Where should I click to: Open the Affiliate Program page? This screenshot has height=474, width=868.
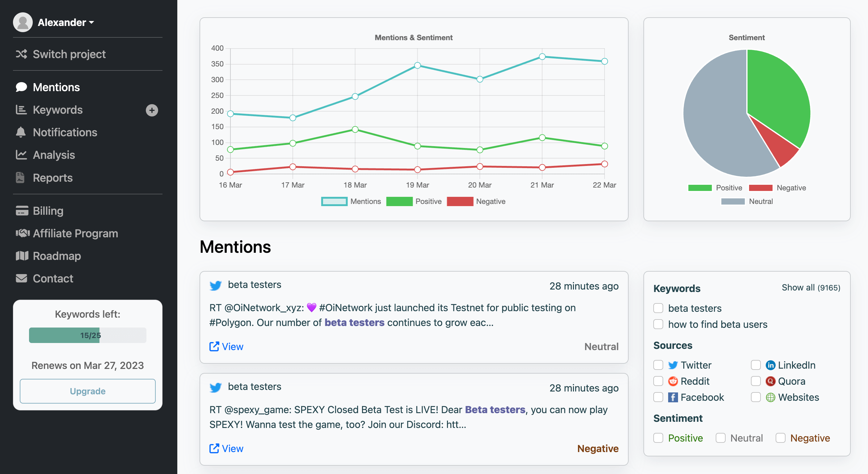(x=75, y=233)
